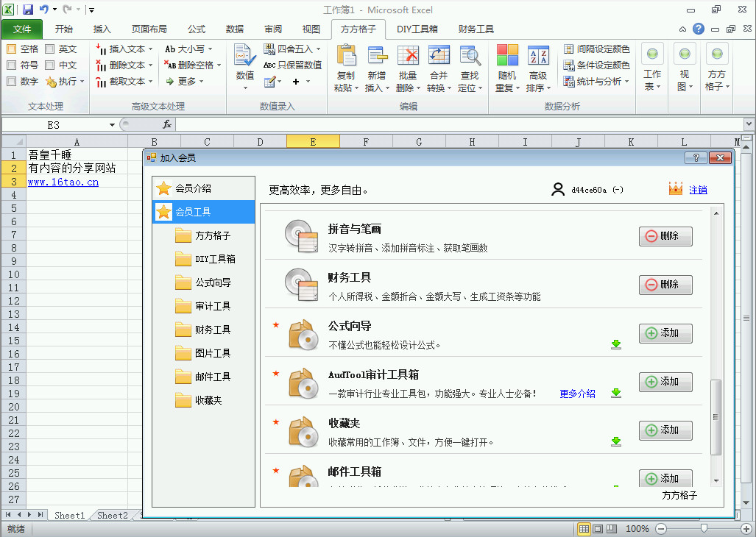Enable the 英文 (English) checkbox
The image size is (756, 537).
pos(50,49)
